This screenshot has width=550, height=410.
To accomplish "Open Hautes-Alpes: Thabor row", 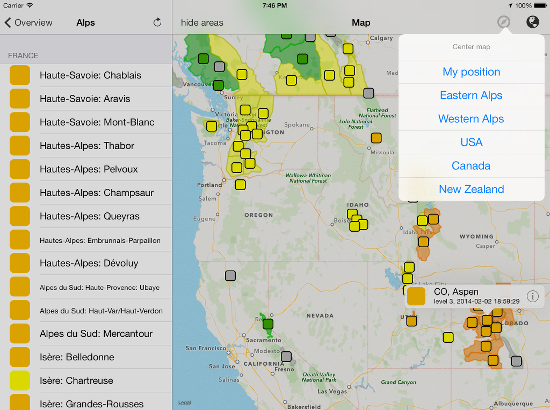I will (x=86, y=146).
